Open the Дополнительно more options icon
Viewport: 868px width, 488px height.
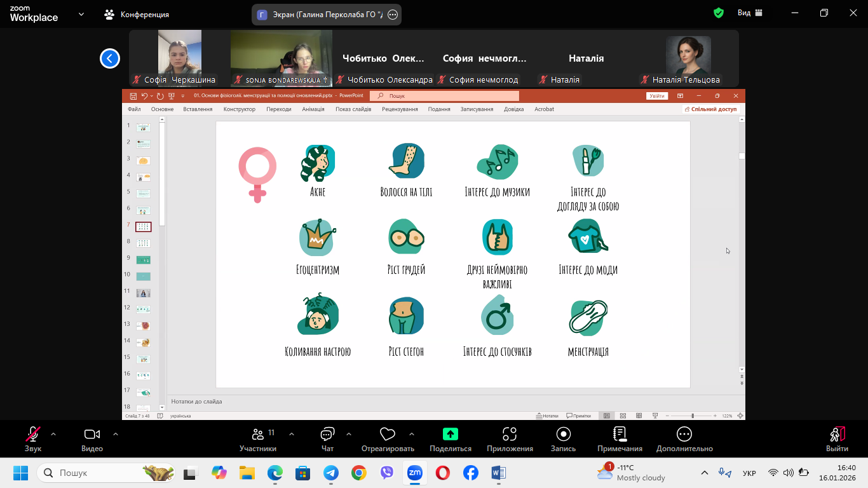pos(684,435)
